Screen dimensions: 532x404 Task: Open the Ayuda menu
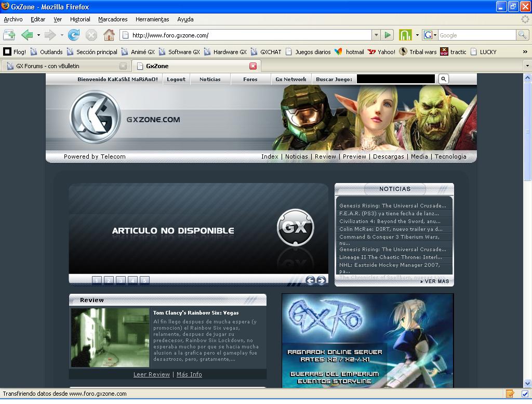185,19
